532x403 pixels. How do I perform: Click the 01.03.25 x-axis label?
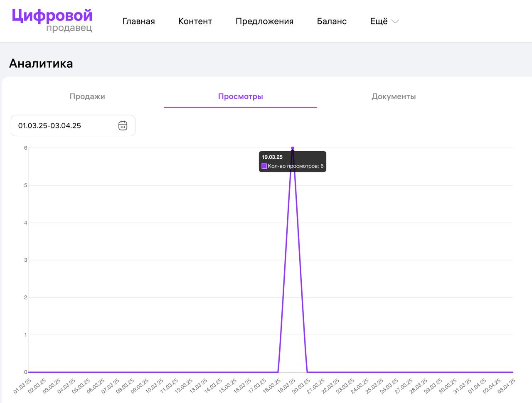[22, 386]
